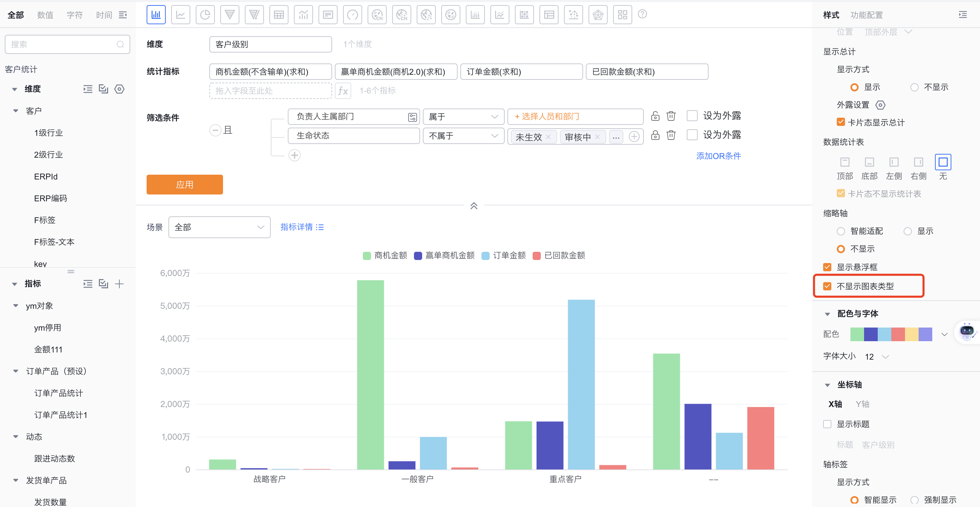Toggle 卡片态显示总计 checkbox
Screen dimensions: 980x507
click(x=841, y=122)
